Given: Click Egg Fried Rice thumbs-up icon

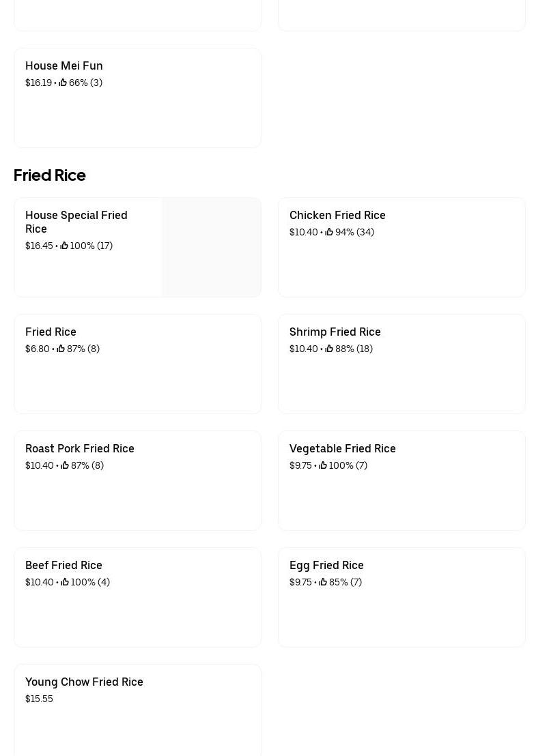Looking at the screenshot, I should (x=323, y=582).
